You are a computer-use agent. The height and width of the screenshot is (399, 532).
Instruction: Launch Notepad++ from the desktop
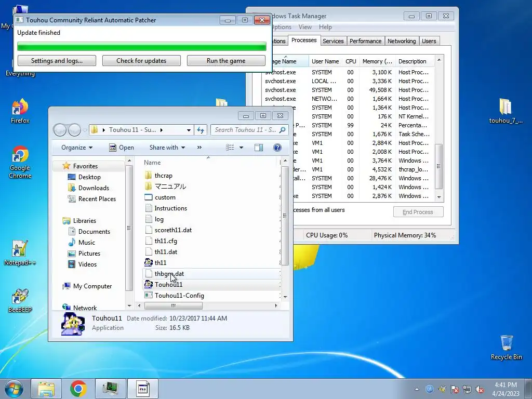click(x=20, y=253)
